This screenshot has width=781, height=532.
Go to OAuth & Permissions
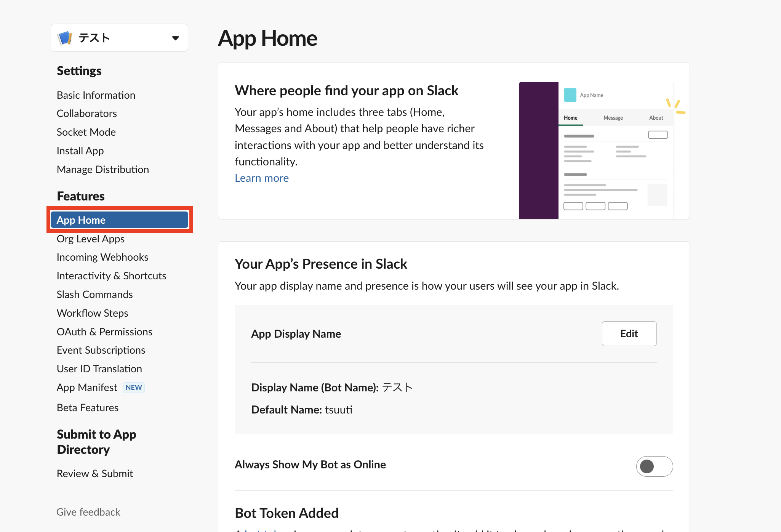[x=104, y=332]
